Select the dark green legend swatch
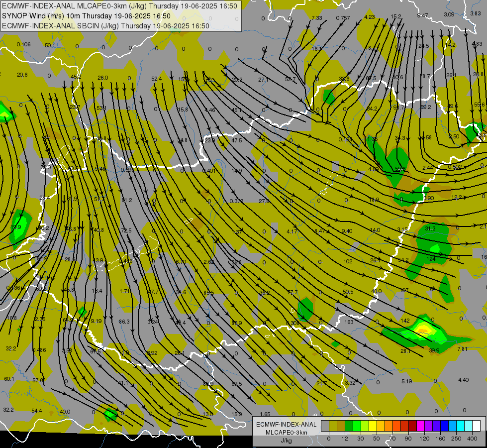The width and height of the screenshot is (487, 448). pyautogui.click(x=349, y=426)
